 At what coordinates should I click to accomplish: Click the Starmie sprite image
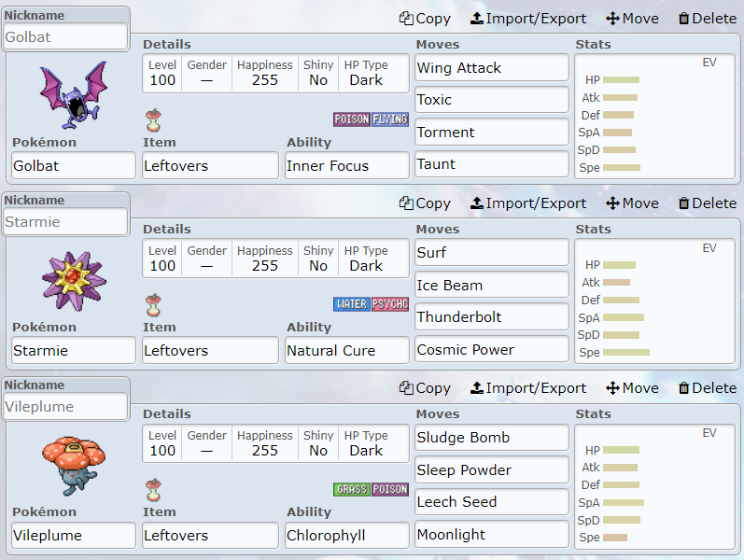coord(74,281)
